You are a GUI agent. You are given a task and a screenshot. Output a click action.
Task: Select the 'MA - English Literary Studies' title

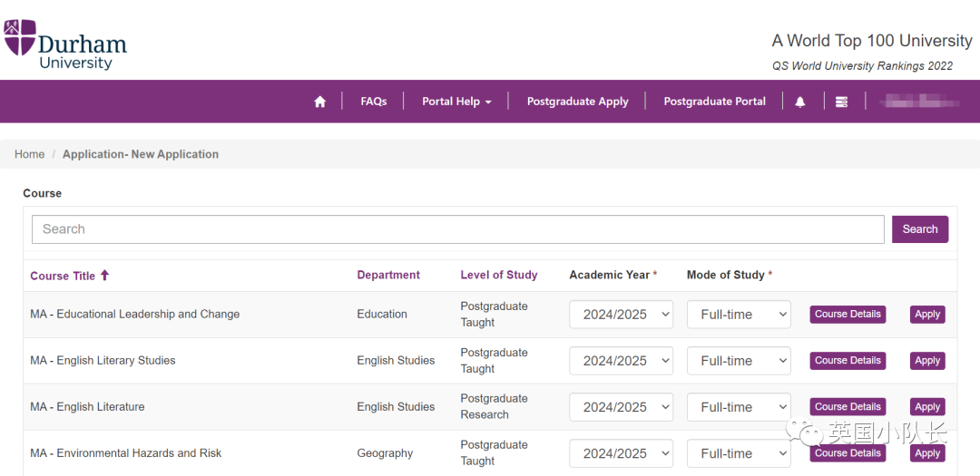click(103, 361)
